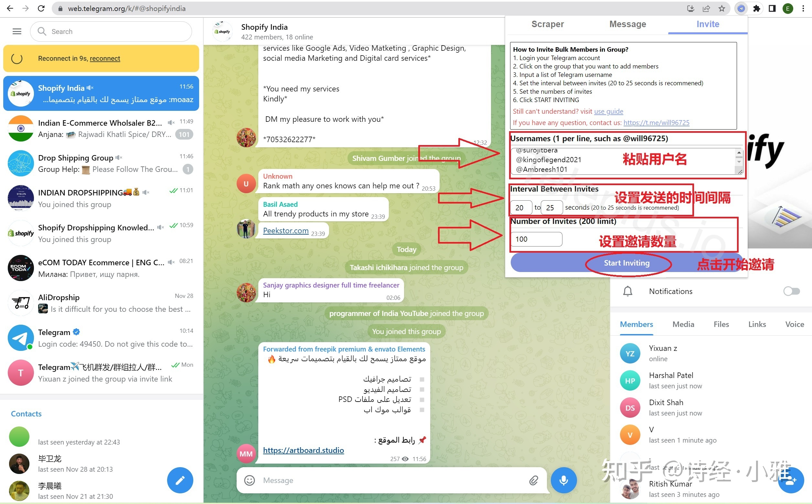Switch to Files panel tab
The width and height of the screenshot is (812, 504).
pyautogui.click(x=721, y=323)
